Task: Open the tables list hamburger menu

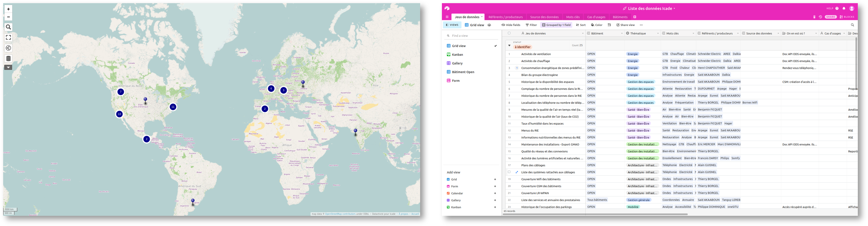Action: click(x=447, y=17)
